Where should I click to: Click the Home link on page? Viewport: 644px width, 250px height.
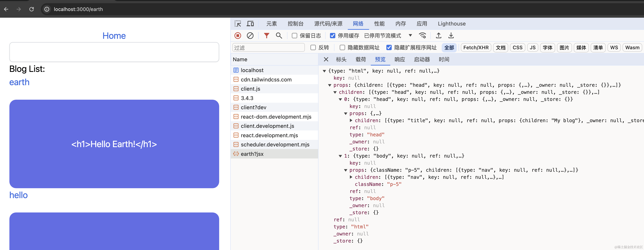click(x=114, y=36)
